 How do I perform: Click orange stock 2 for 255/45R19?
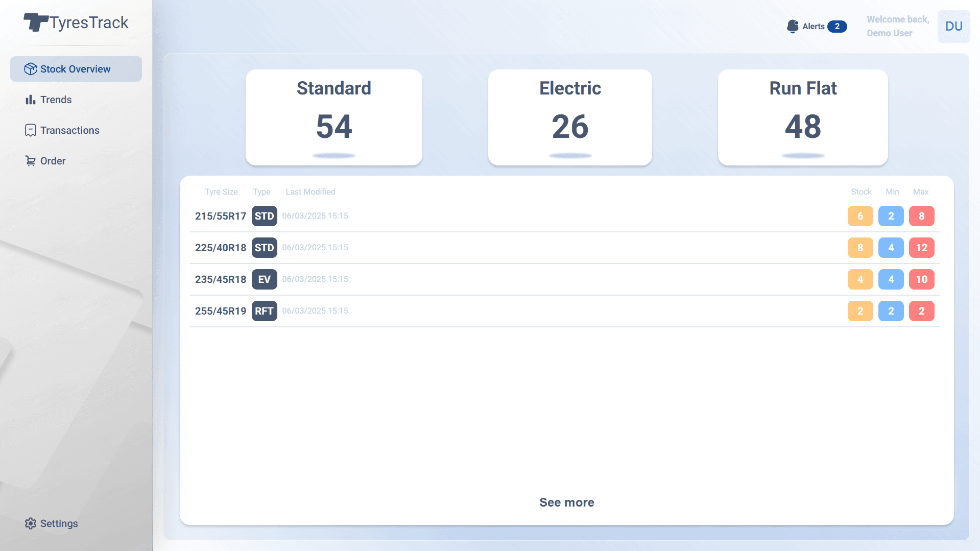[861, 311]
